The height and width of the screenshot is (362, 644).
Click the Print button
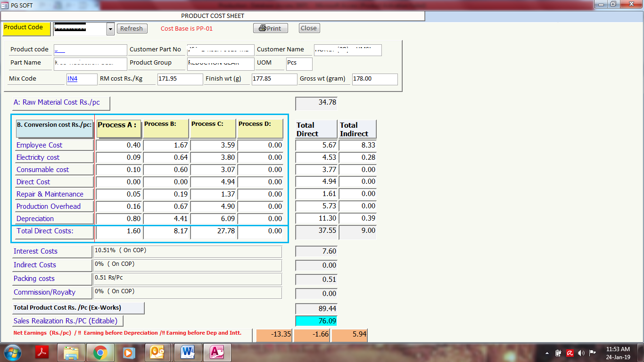270,28
